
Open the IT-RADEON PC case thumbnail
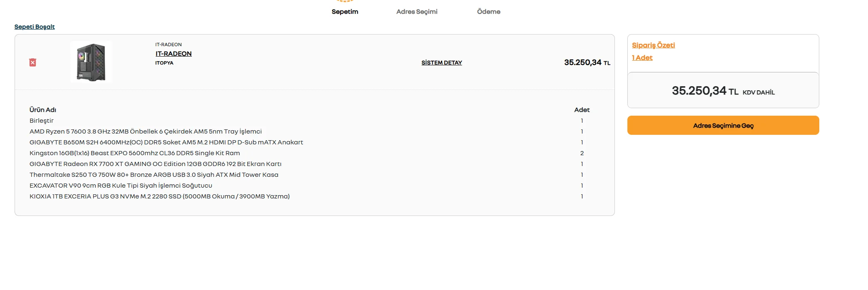(x=91, y=62)
